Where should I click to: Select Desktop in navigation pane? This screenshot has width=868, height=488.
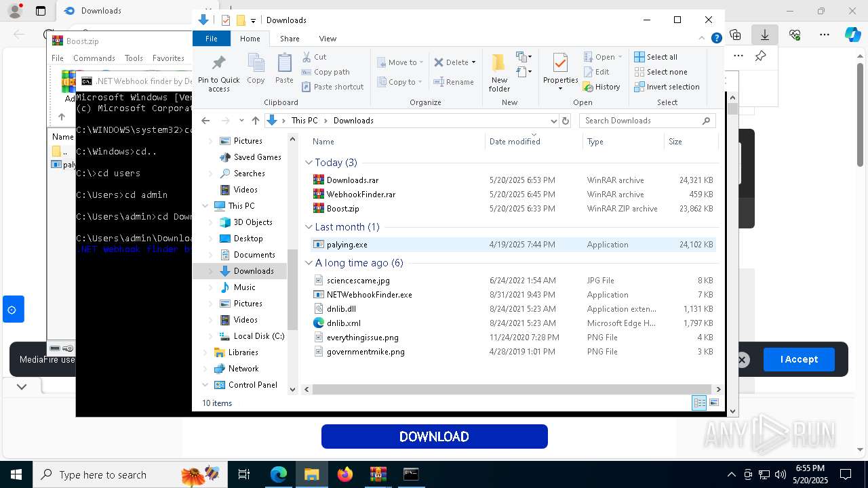248,239
